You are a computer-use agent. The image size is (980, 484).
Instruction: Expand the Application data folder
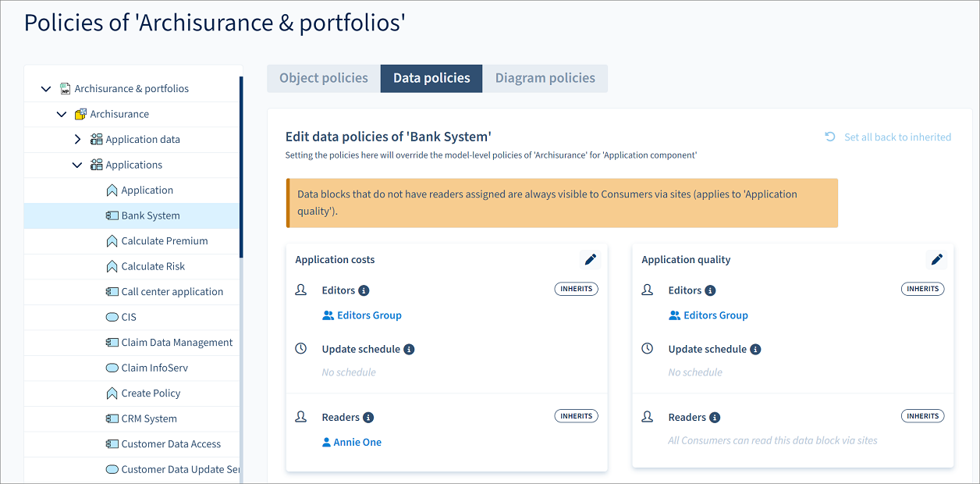77,140
